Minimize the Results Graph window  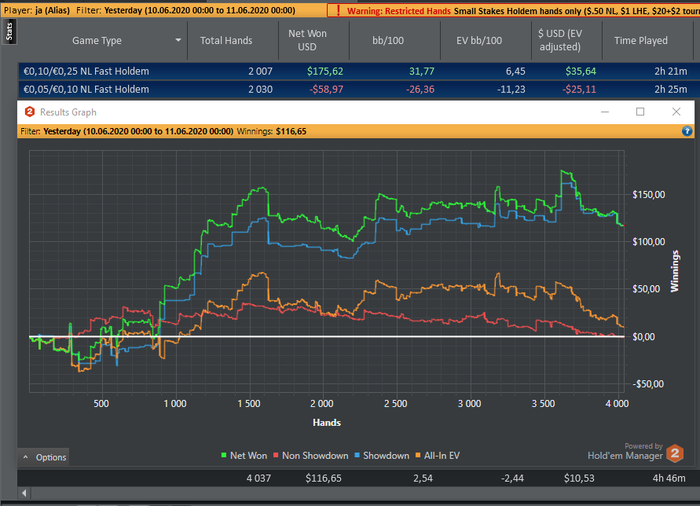(x=605, y=112)
